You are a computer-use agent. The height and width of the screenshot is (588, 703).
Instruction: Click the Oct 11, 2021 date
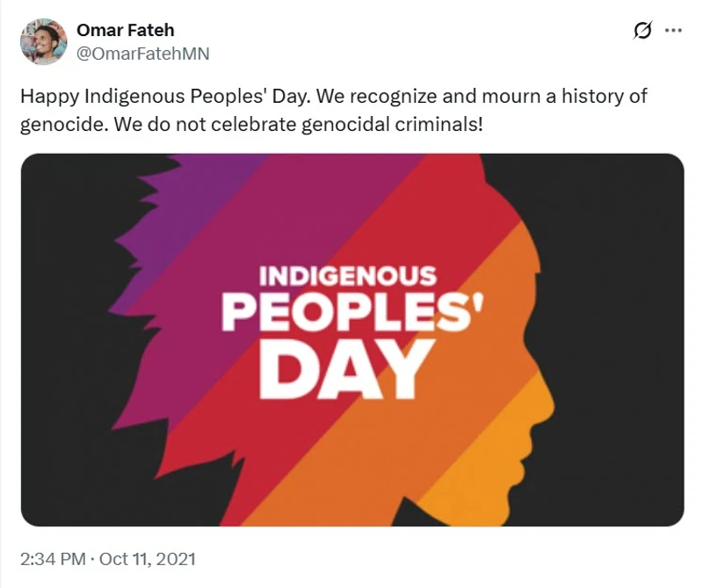tap(149, 558)
